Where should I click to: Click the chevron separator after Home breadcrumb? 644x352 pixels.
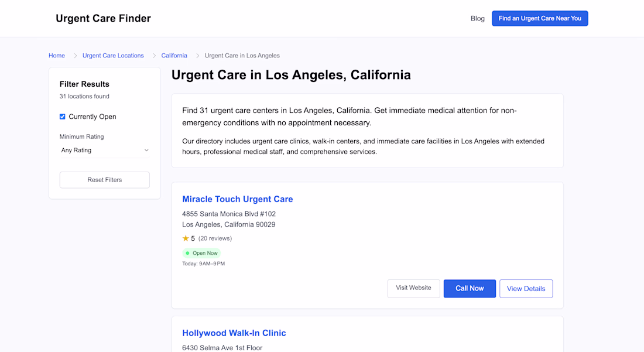(75, 56)
